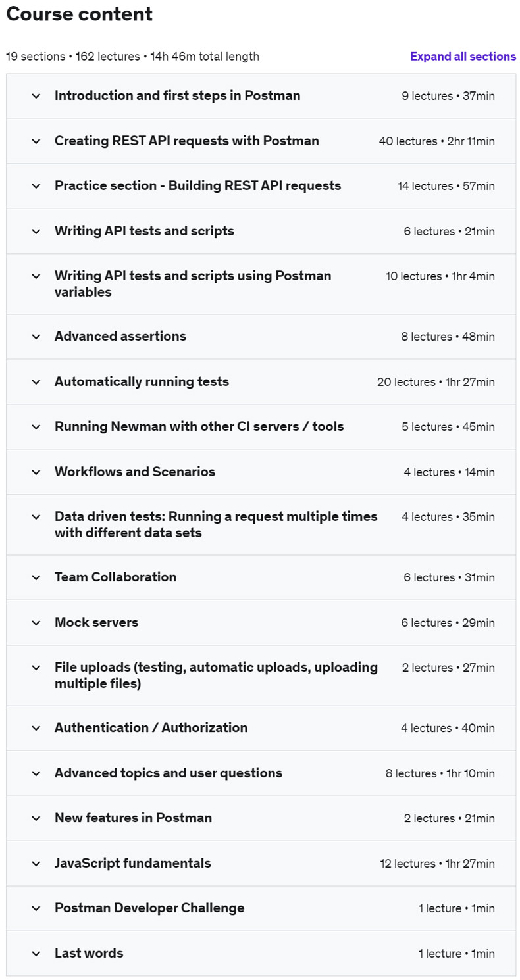Expand the Postman Developer Challenge row

pyautogui.click(x=149, y=908)
